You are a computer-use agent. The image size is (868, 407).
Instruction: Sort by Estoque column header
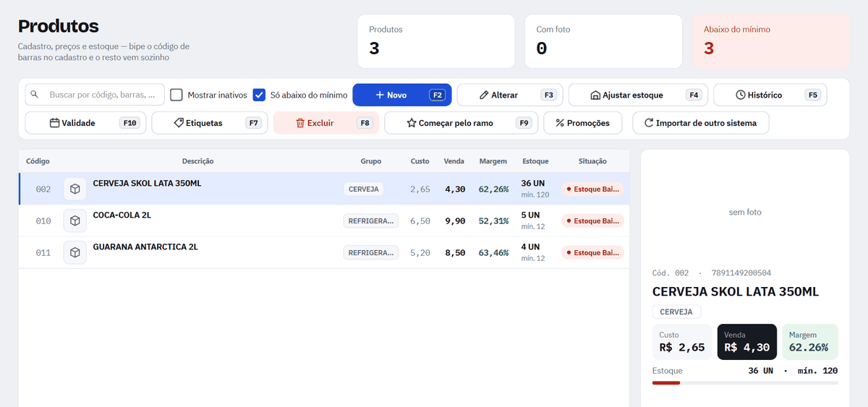(x=535, y=161)
